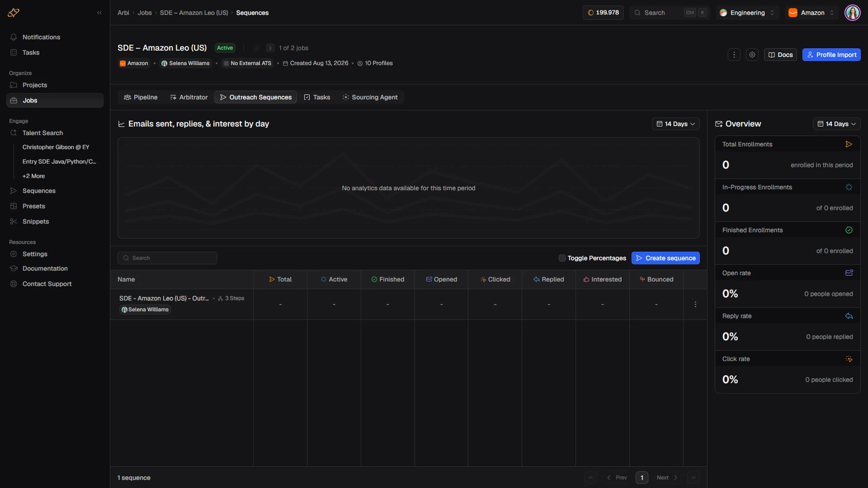Open chart 14 Days range dropdown

[x=676, y=124]
